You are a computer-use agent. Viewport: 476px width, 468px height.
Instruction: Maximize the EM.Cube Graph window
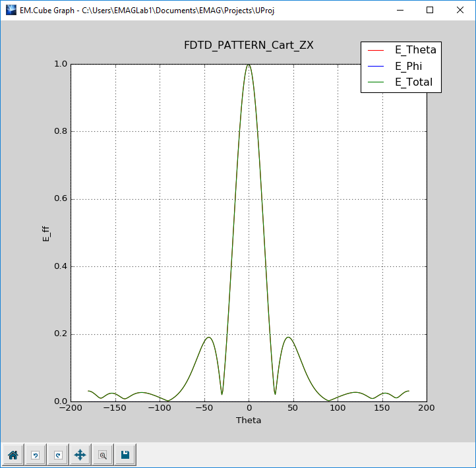(430, 11)
